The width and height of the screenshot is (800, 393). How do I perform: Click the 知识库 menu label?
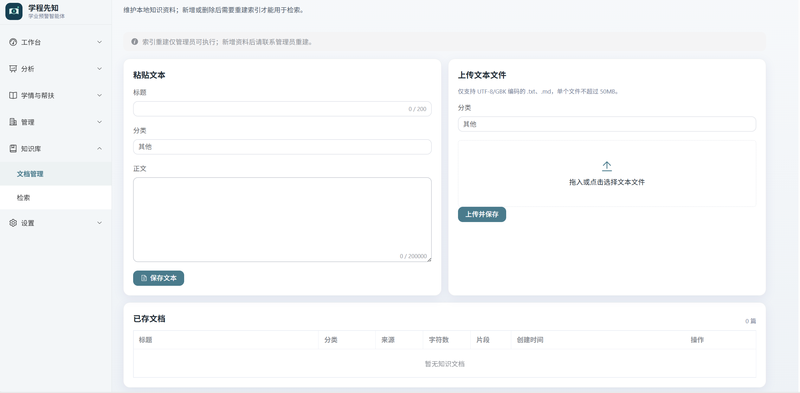pos(31,149)
